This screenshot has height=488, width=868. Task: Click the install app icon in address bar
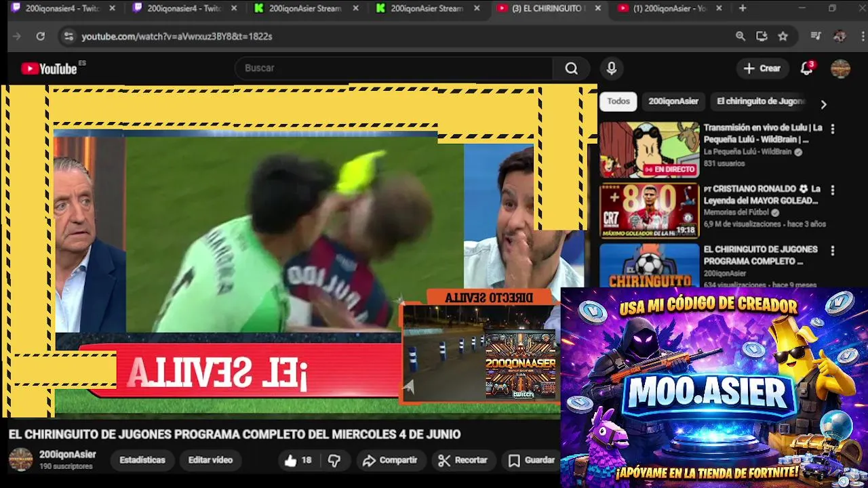click(x=762, y=37)
